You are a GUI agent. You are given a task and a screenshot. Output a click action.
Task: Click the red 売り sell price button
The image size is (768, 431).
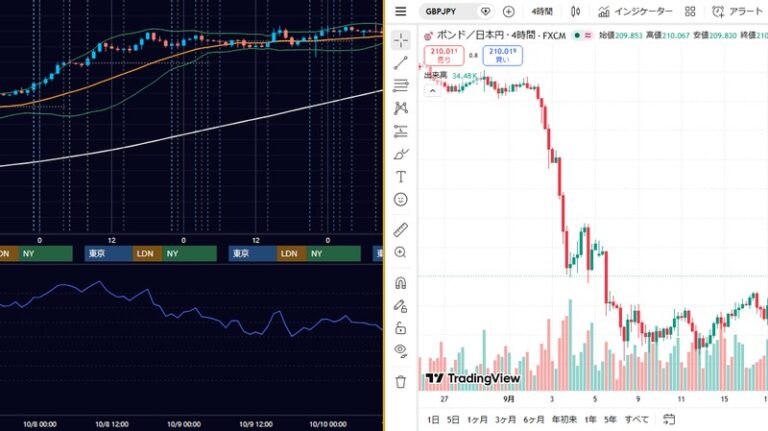click(x=444, y=55)
